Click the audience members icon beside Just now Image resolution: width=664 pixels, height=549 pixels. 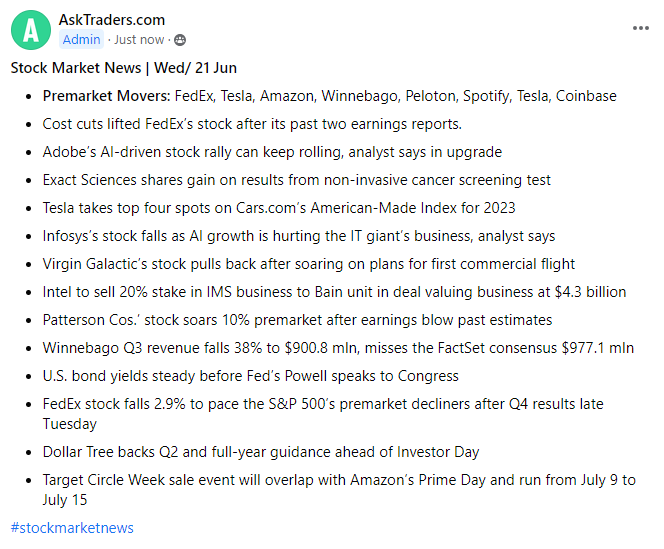pos(180,40)
